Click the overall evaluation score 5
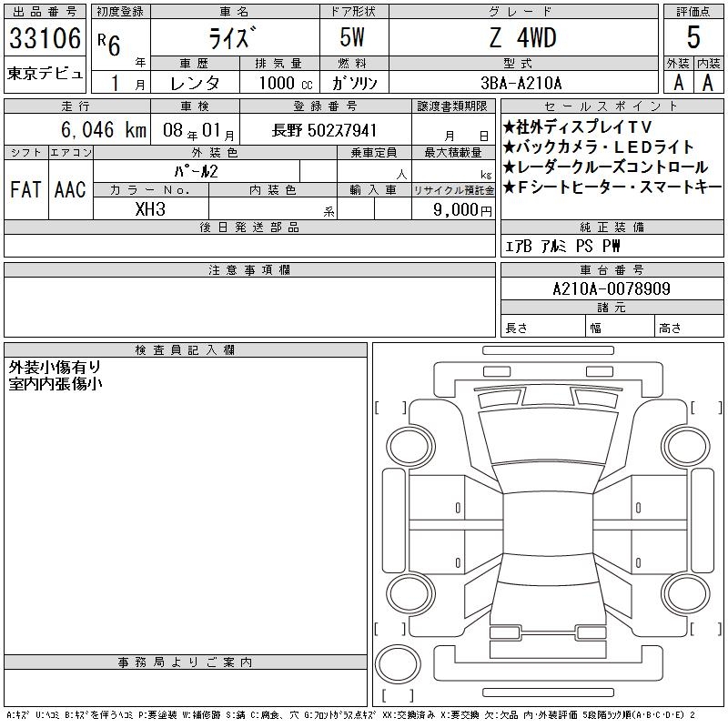728x728 pixels. pyautogui.click(x=693, y=37)
